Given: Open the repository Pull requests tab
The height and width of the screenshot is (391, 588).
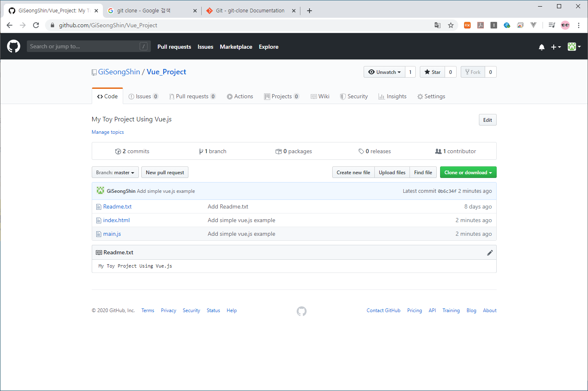Looking at the screenshot, I should coord(193,96).
